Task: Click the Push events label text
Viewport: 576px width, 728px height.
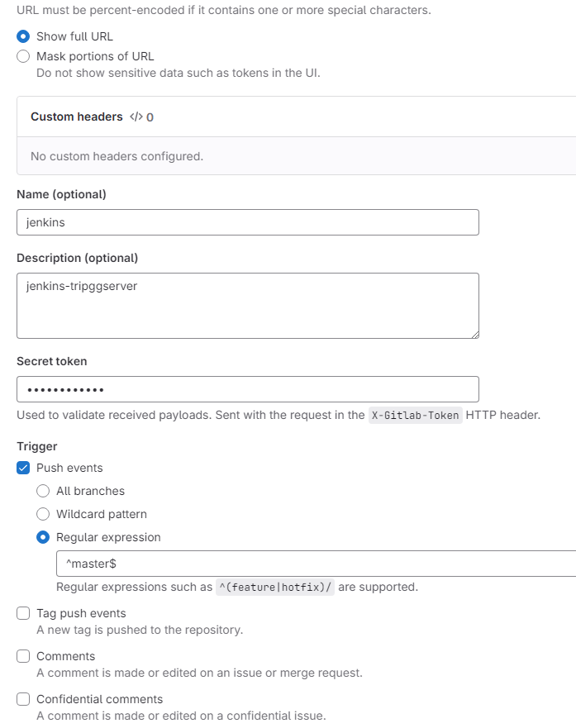Action: [x=69, y=468]
